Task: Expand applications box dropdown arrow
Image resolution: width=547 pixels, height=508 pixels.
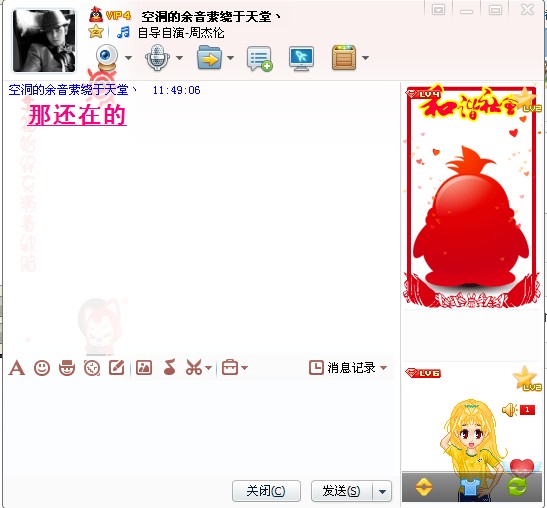Action: pos(365,58)
